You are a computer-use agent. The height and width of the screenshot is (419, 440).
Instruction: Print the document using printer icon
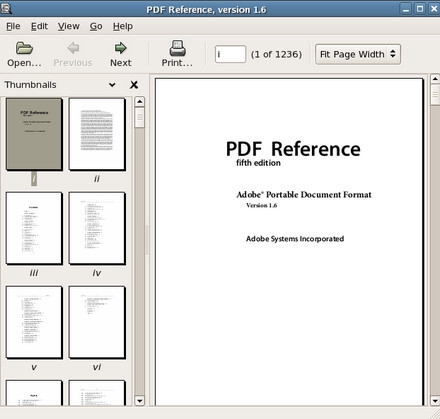coord(177,48)
